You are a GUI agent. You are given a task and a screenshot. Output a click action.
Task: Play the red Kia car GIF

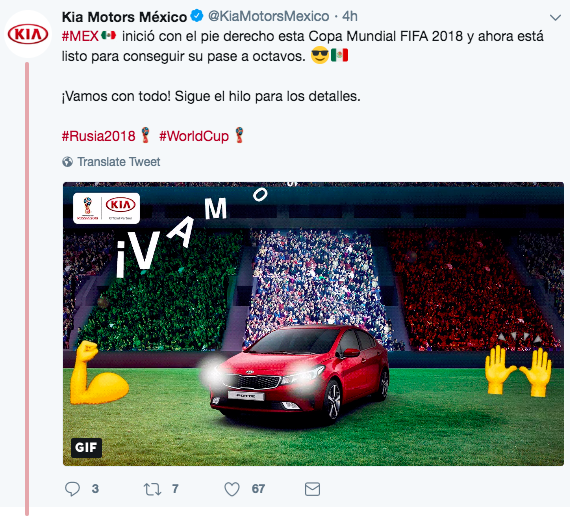(313, 324)
